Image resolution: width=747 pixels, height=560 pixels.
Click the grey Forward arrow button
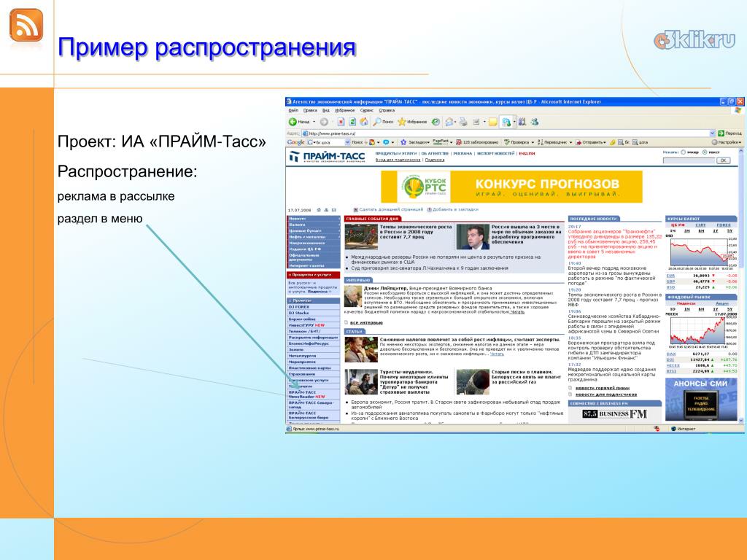point(324,122)
